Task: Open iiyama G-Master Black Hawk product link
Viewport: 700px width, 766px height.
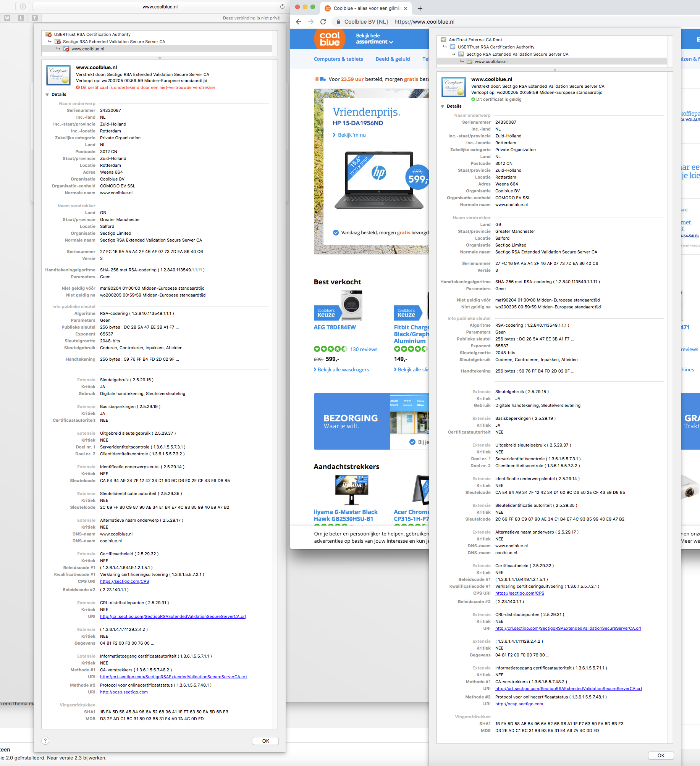Action: coord(346,515)
